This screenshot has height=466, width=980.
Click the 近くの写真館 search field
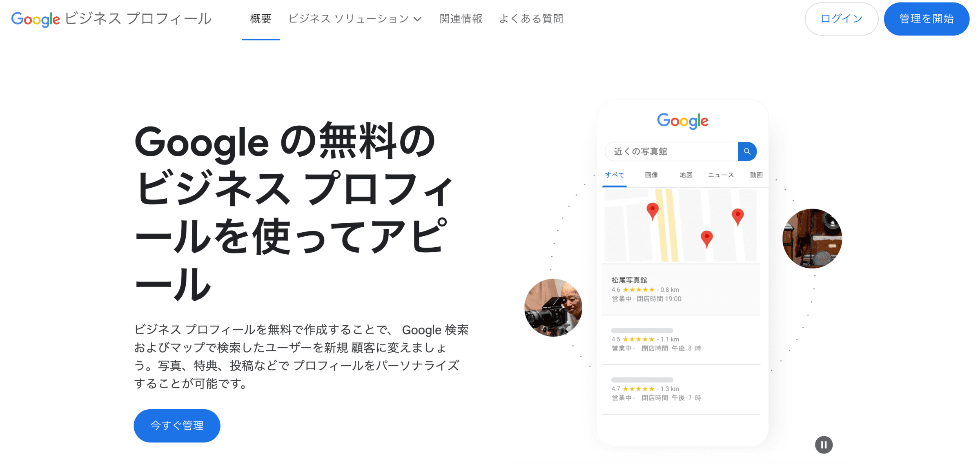[x=672, y=151]
